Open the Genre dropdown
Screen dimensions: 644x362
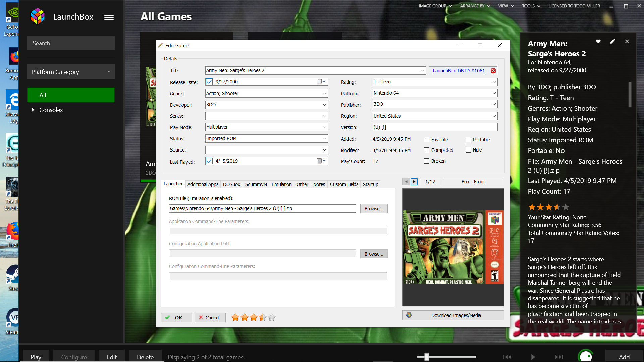click(324, 93)
